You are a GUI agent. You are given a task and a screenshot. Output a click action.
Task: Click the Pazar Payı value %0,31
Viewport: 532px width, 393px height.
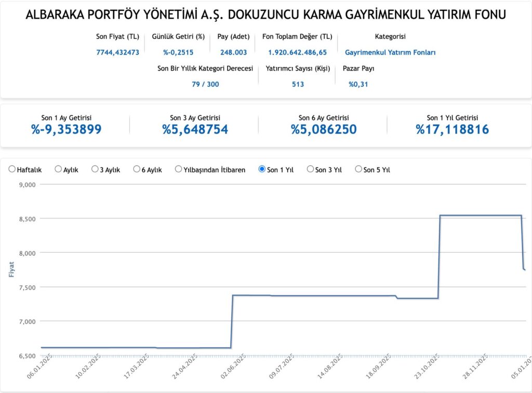(x=358, y=84)
